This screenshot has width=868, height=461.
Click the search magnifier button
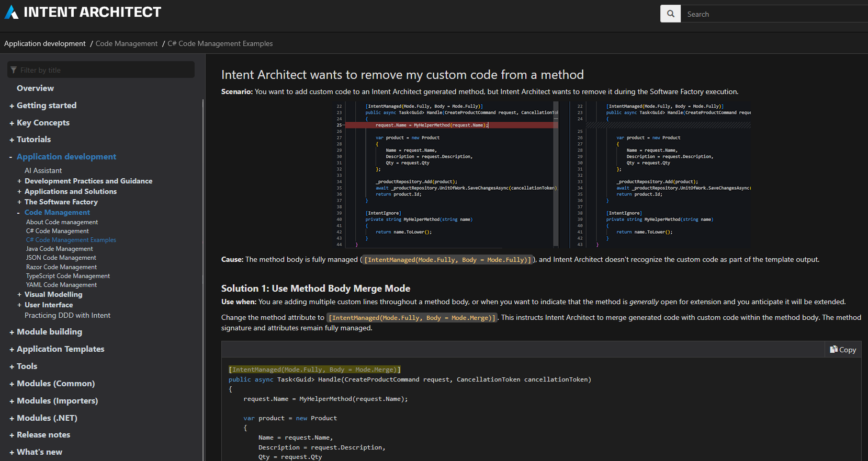pos(670,14)
